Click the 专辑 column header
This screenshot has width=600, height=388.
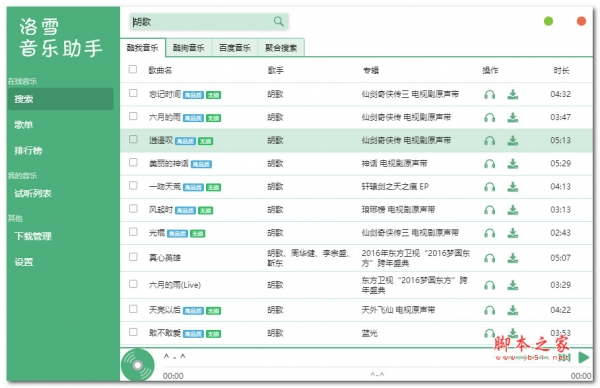371,70
